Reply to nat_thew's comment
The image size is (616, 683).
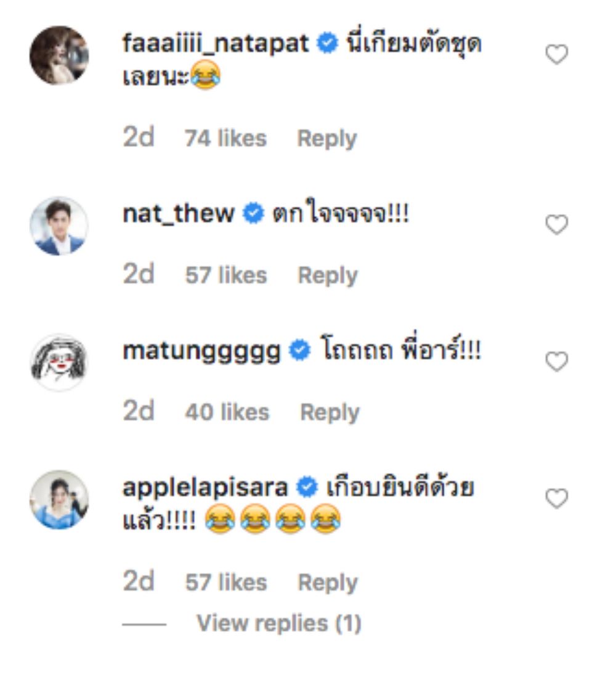pyautogui.click(x=327, y=276)
